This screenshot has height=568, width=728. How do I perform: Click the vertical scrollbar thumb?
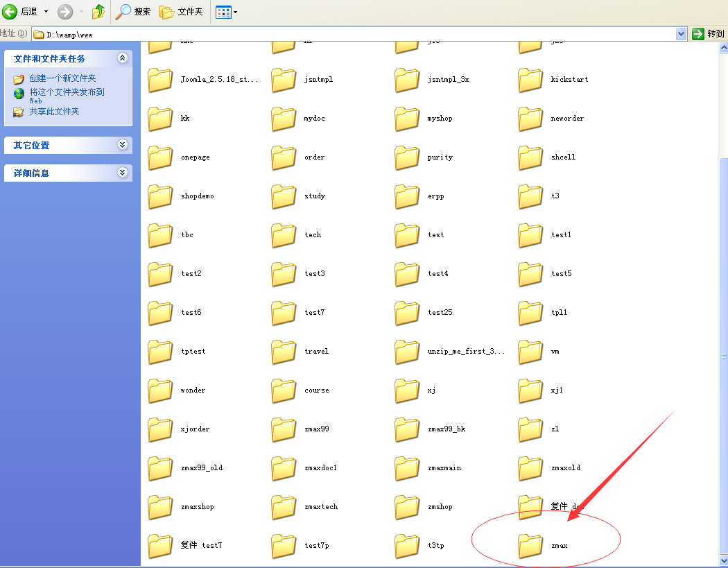pos(723,356)
